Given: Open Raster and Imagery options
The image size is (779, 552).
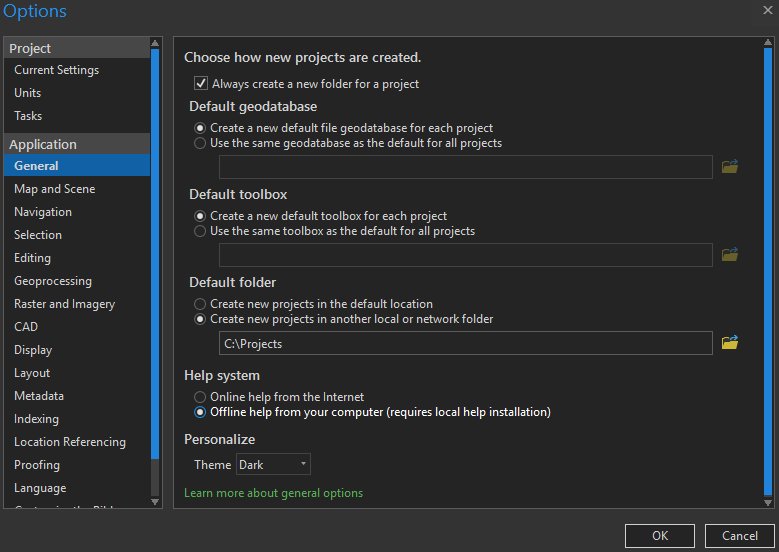Looking at the screenshot, I should pos(77,304).
